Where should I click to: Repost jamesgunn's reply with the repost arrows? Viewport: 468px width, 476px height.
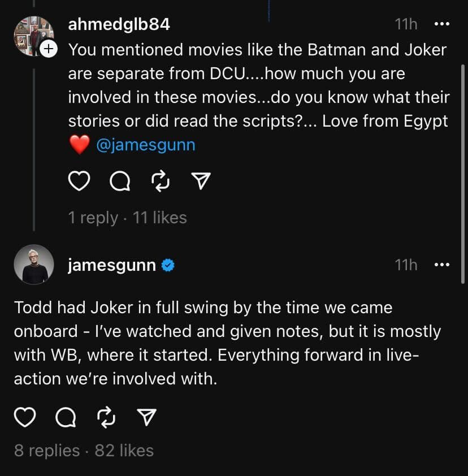(x=107, y=417)
